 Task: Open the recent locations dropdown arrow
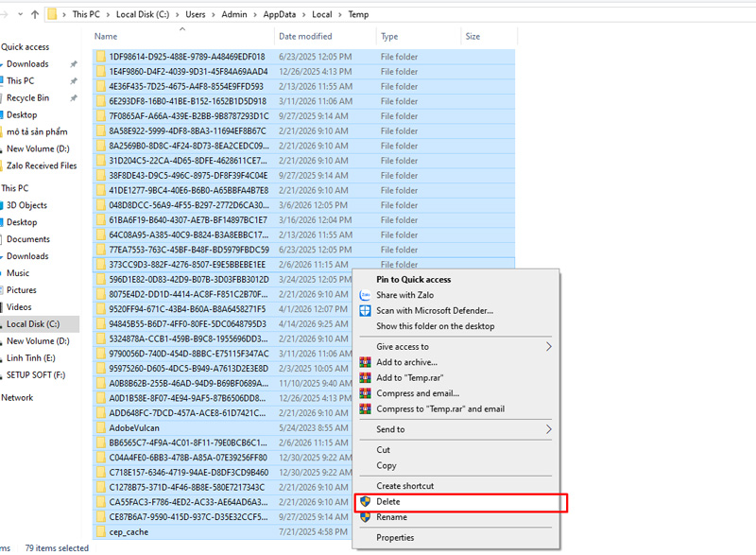point(20,15)
